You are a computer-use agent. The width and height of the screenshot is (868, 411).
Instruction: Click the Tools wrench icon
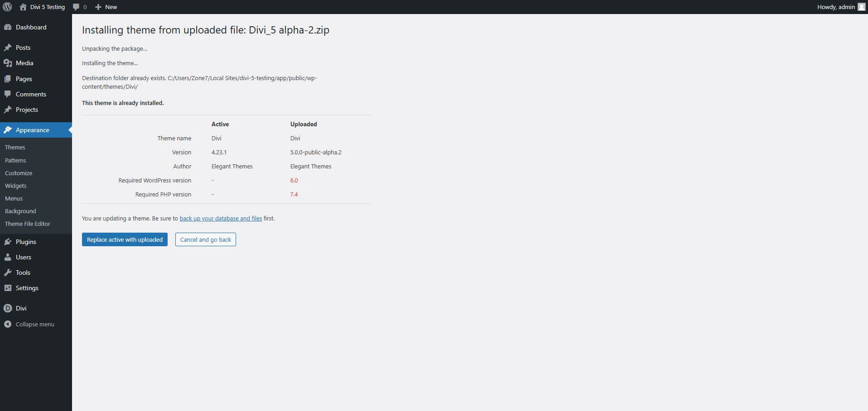(x=8, y=272)
